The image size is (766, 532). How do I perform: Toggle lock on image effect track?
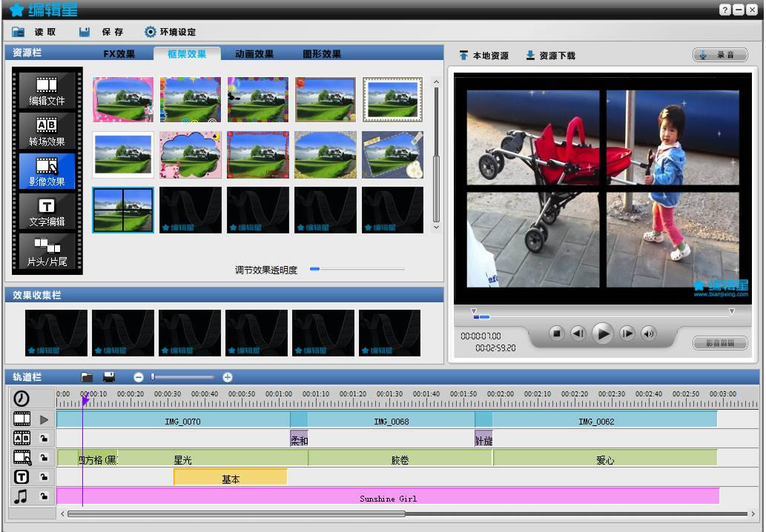point(44,458)
